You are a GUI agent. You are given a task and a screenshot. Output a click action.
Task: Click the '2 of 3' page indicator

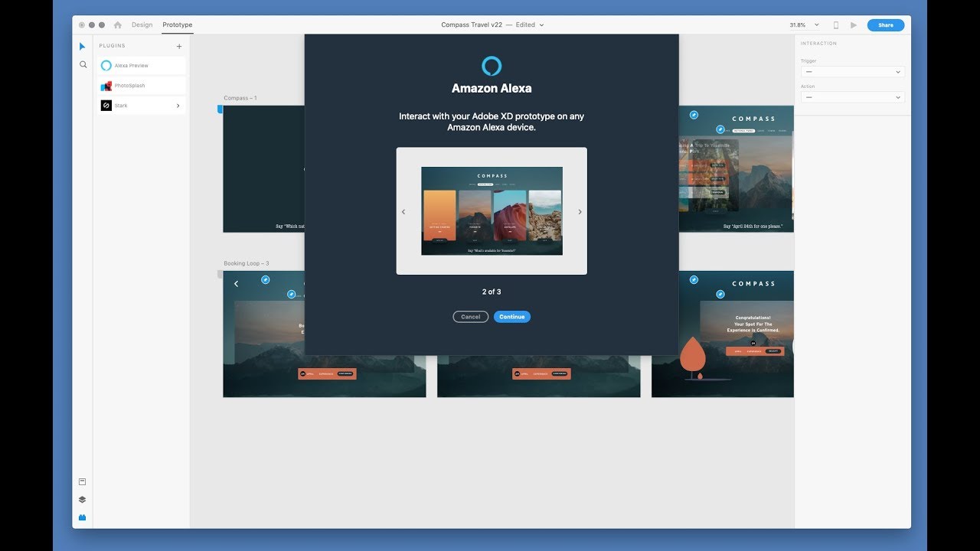(492, 292)
